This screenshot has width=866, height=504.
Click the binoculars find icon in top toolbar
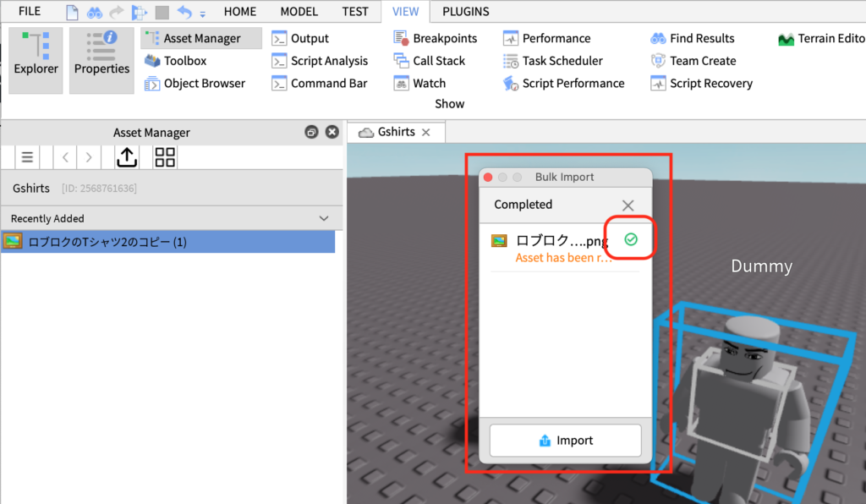[x=95, y=12]
